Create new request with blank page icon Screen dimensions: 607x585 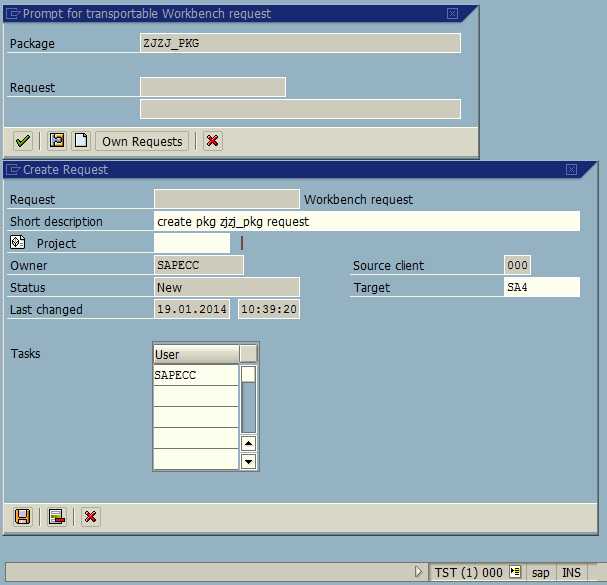pyautogui.click(x=81, y=140)
